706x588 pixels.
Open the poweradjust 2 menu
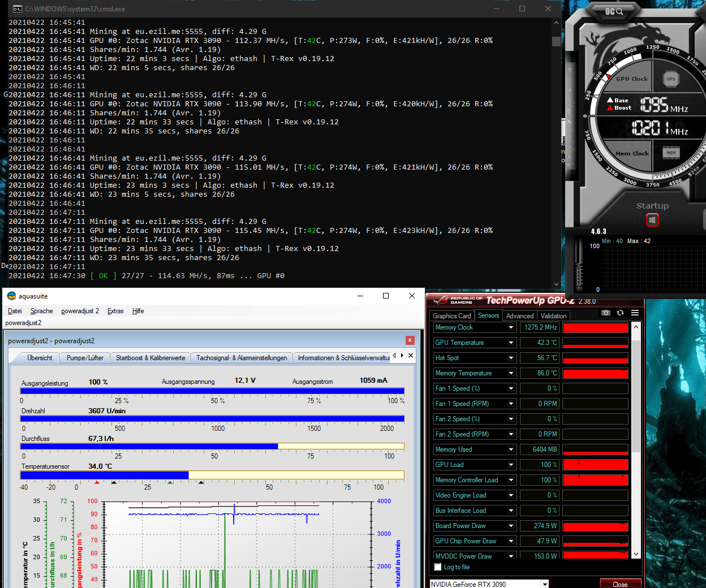click(x=80, y=311)
